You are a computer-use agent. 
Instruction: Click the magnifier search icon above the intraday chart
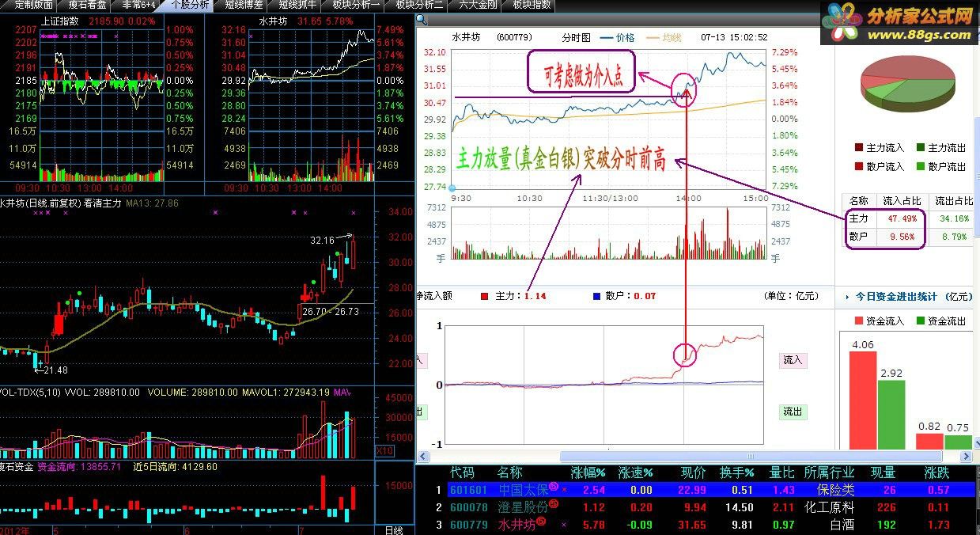(421, 20)
